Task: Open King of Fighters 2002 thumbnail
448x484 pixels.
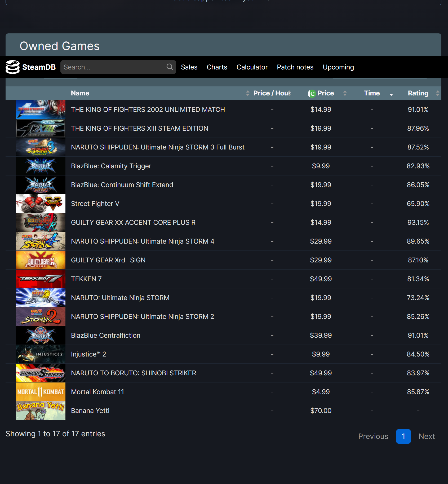Action: (x=41, y=109)
